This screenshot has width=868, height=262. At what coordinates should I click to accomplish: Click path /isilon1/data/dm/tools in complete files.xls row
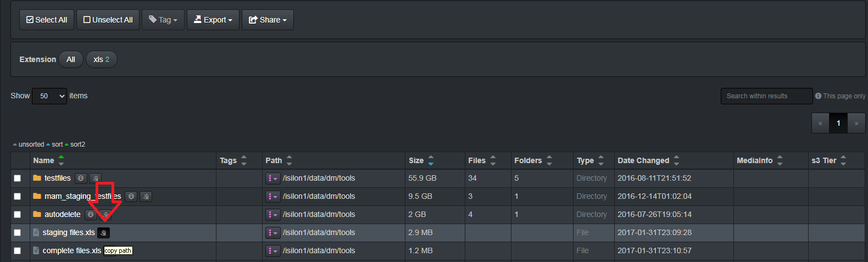(319, 250)
